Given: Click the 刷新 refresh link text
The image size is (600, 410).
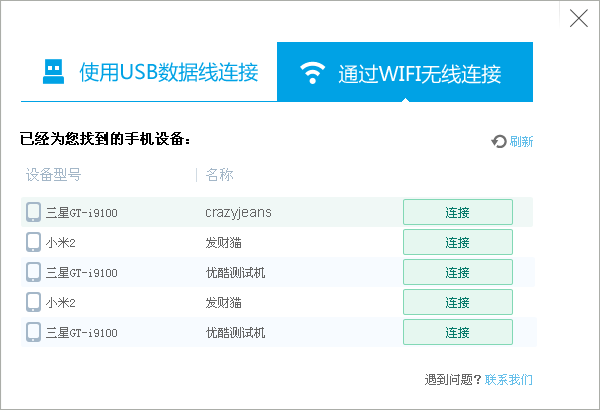Looking at the screenshot, I should [x=521, y=142].
